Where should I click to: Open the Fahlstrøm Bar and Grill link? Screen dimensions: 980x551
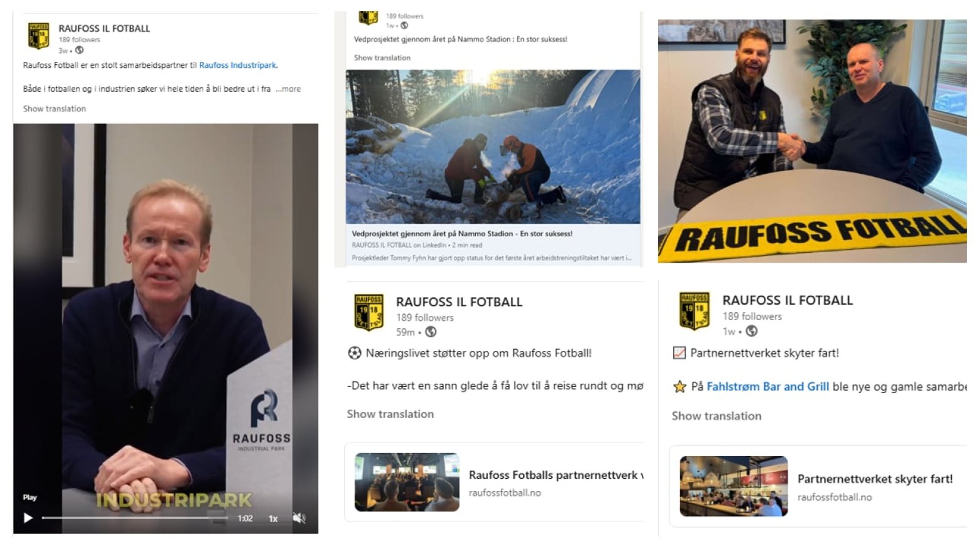[x=767, y=386]
